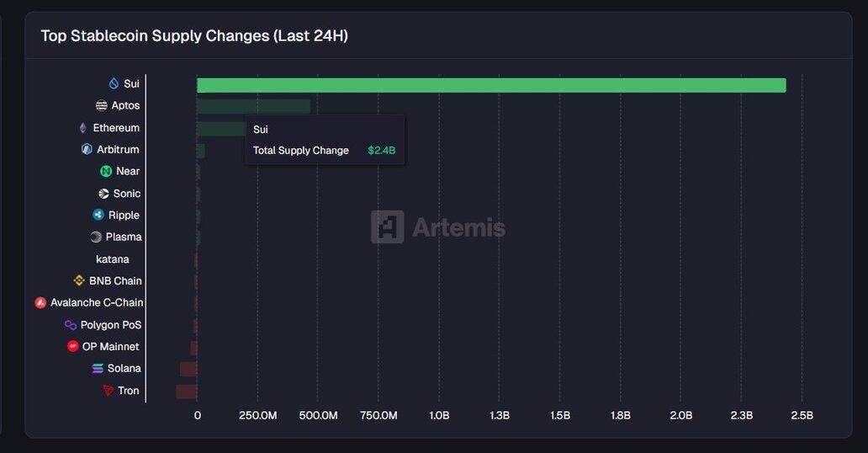868x453 pixels.
Task: Click the Aptos chain icon
Action: click(x=102, y=105)
